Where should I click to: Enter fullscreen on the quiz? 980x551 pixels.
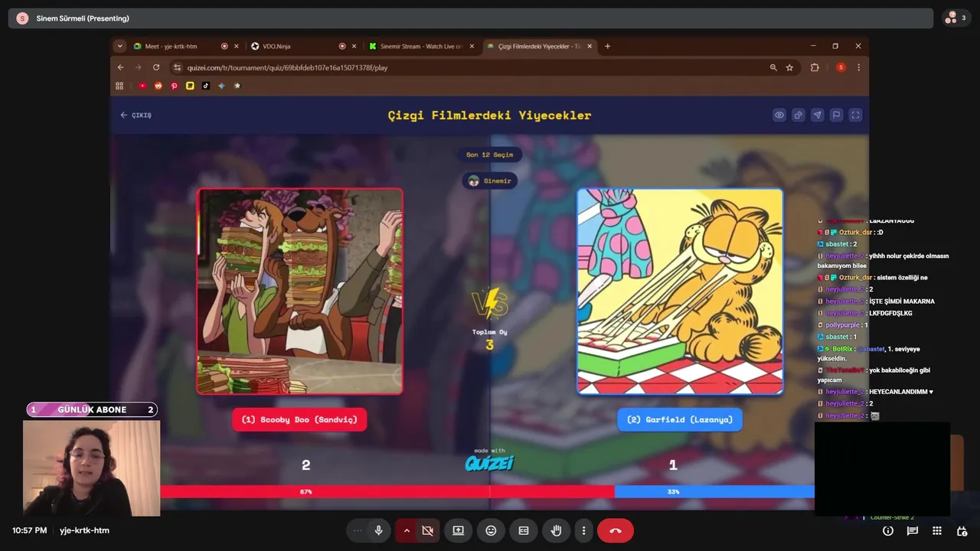pos(856,116)
